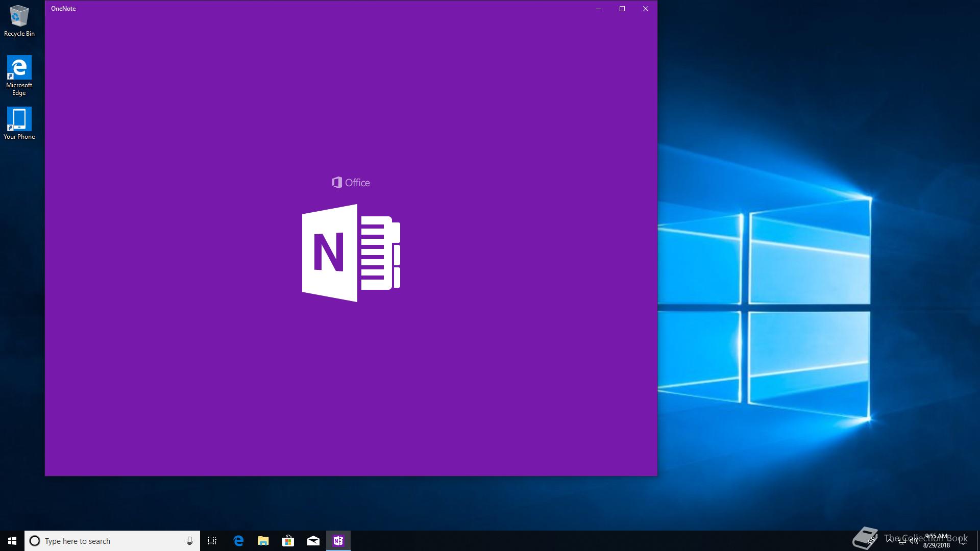Open the clock showing 9:55 AM
Image resolution: width=980 pixels, height=551 pixels.
(x=937, y=541)
